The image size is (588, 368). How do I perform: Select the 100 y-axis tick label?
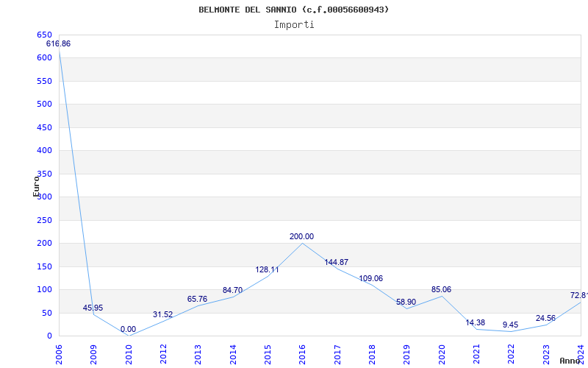45,290
